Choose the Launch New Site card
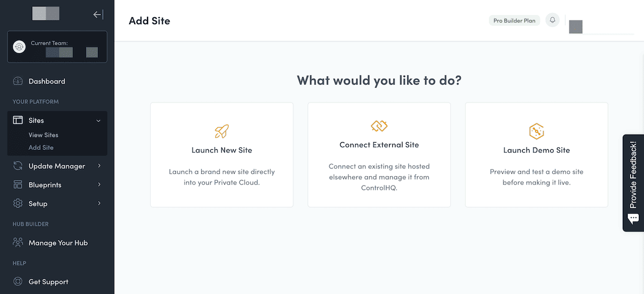Viewport: 644px width, 294px height. click(x=222, y=155)
